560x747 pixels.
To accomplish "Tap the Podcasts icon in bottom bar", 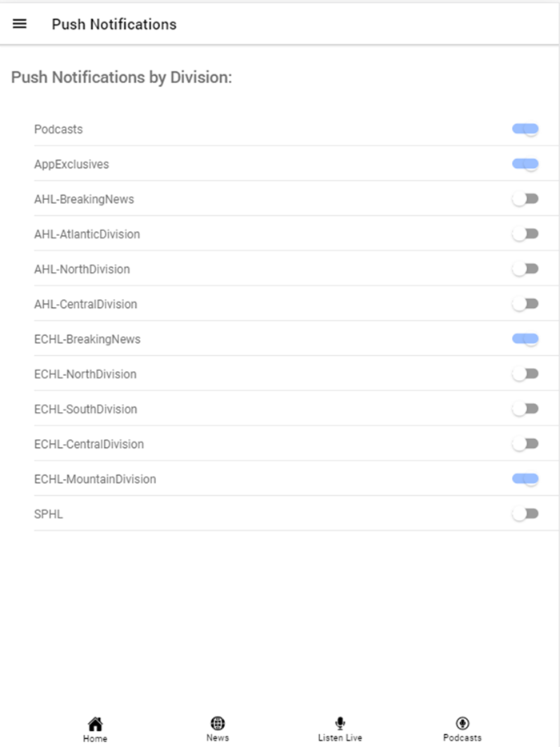I will point(462,724).
